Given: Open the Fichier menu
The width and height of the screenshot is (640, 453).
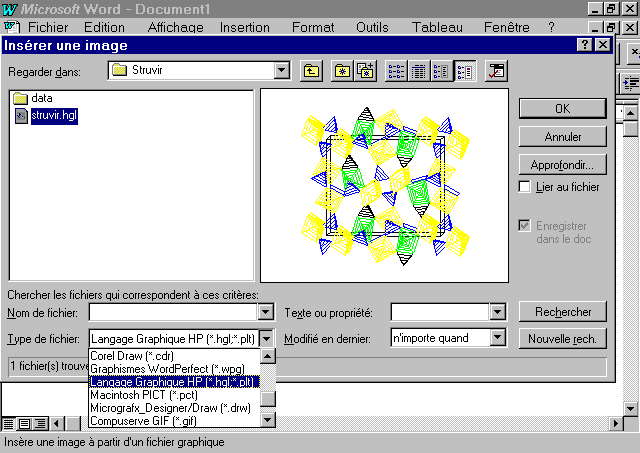Looking at the screenshot, I should [x=48, y=27].
